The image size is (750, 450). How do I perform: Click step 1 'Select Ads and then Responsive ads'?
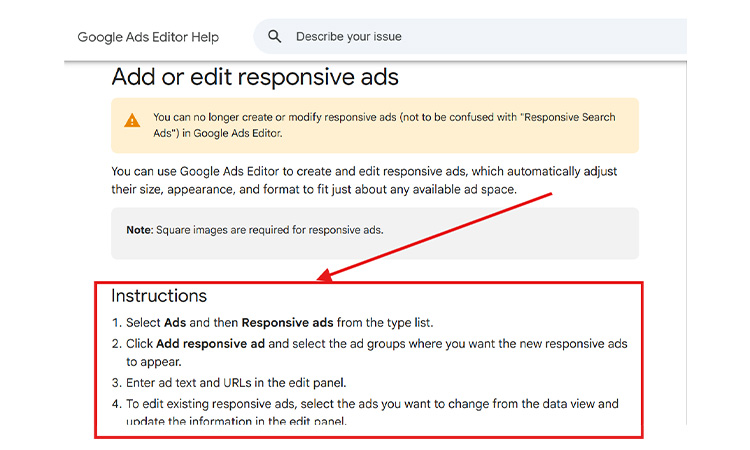[280, 323]
